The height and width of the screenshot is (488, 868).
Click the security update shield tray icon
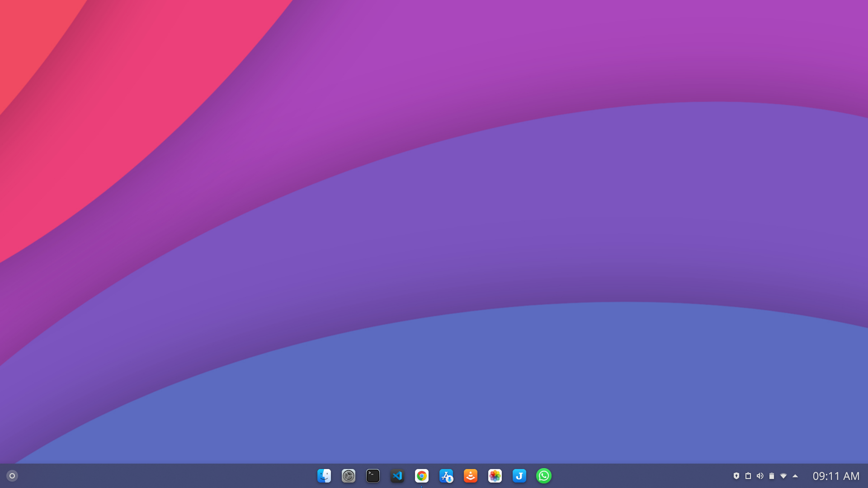tap(736, 475)
